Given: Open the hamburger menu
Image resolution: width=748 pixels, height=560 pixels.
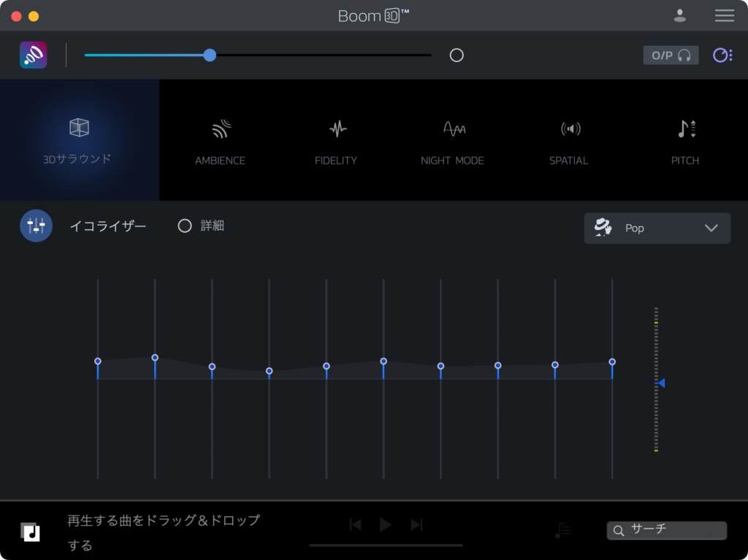Looking at the screenshot, I should (724, 15).
